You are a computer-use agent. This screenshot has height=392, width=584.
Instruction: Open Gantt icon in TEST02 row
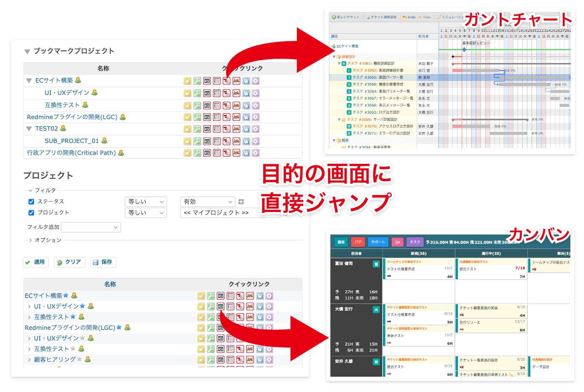[x=227, y=129]
